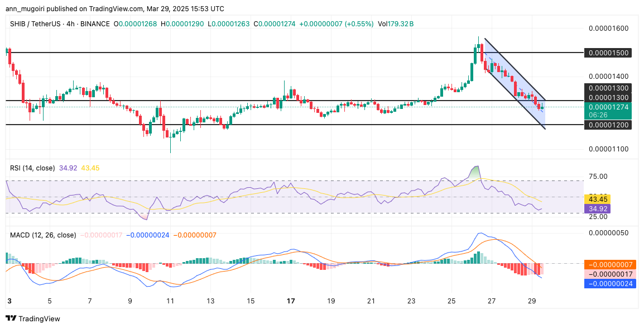Viewport: 644px width, 328px height.
Task: Click the TradingView logo icon
Action: point(11,319)
